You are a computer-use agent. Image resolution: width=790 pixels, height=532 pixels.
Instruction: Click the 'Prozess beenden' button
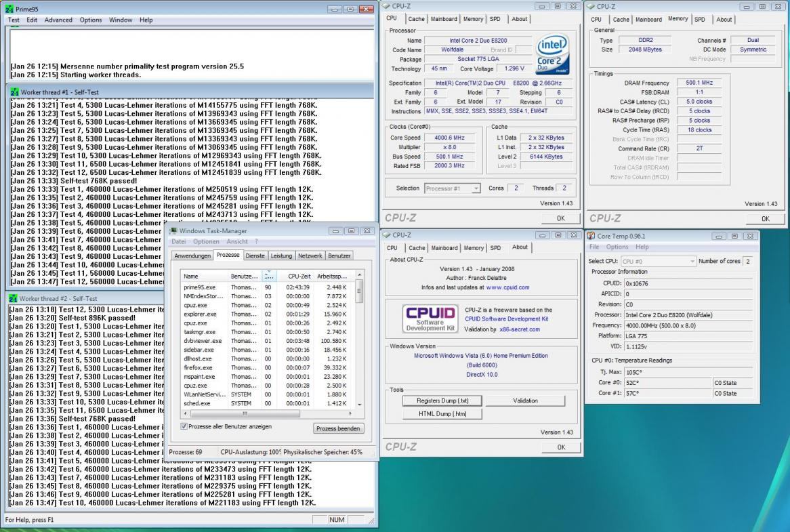[x=338, y=429]
